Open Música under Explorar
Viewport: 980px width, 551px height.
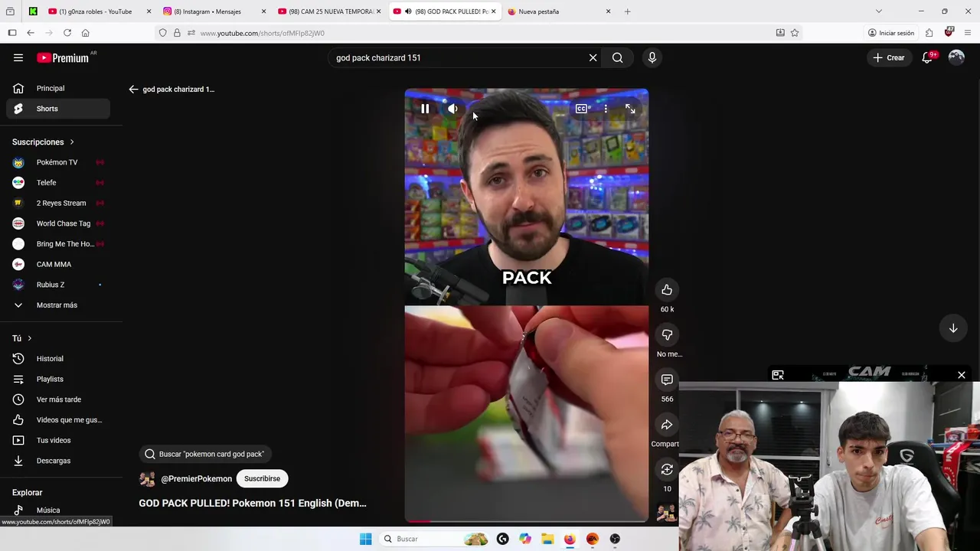58,510
